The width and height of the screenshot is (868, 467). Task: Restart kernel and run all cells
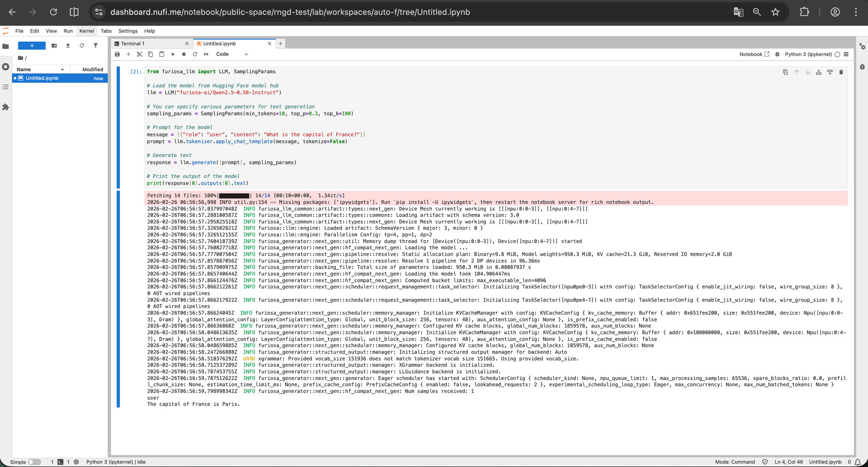point(206,54)
